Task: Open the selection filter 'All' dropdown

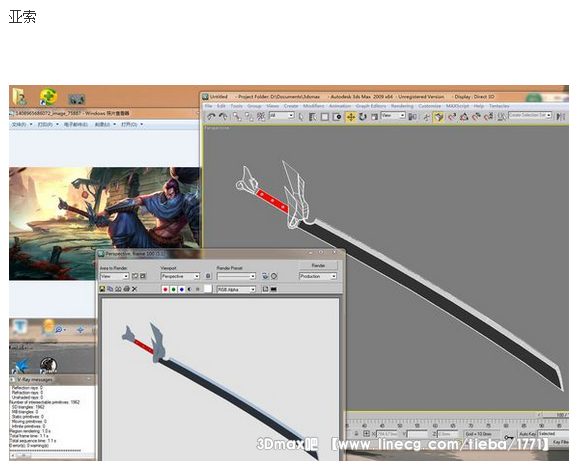Action: (281, 115)
